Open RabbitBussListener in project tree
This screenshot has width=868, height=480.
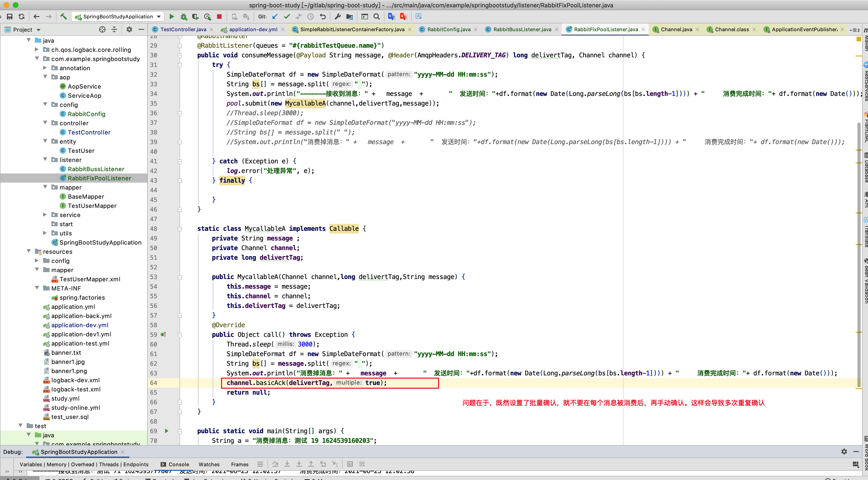pos(96,169)
